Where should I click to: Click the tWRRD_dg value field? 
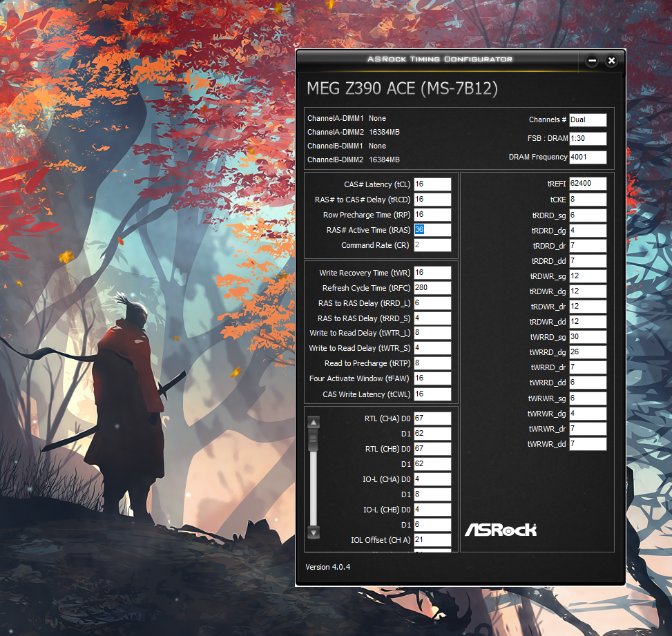588,352
